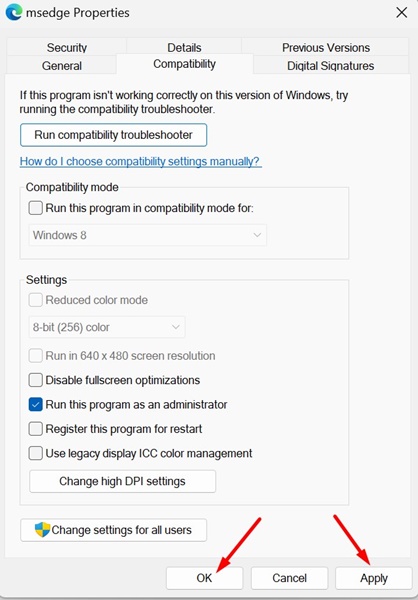The image size is (418, 600).
Task: Open Change high DPI settings
Action: (x=122, y=481)
